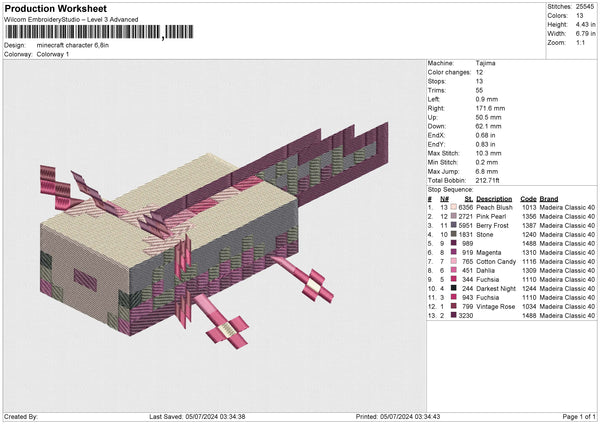Image resolution: width=600 pixels, height=424 pixels.
Task: Click the Vintage Rose color swatch
Action: pyautogui.click(x=453, y=306)
